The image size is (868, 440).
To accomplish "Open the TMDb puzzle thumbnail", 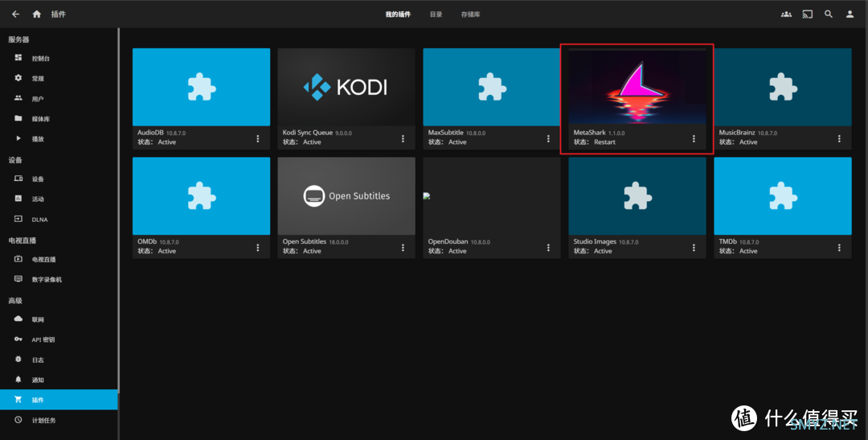I will (783, 196).
